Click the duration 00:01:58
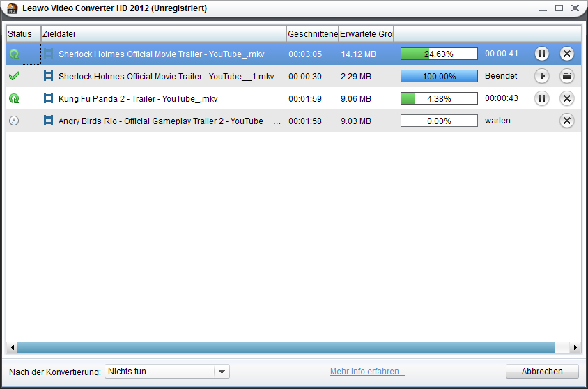The height and width of the screenshot is (389, 588). [x=305, y=121]
